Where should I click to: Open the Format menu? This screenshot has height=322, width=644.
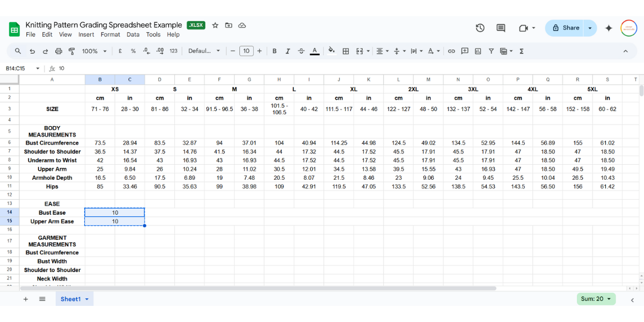tap(111, 34)
